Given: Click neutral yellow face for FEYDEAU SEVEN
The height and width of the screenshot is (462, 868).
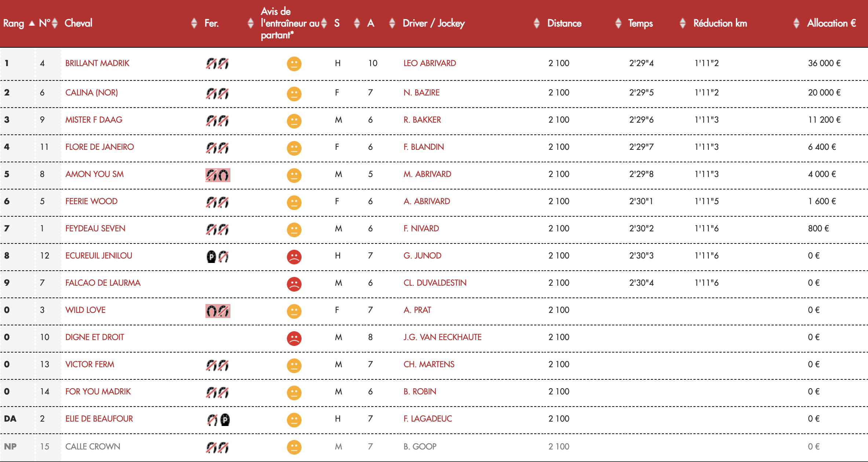Looking at the screenshot, I should 294,230.
